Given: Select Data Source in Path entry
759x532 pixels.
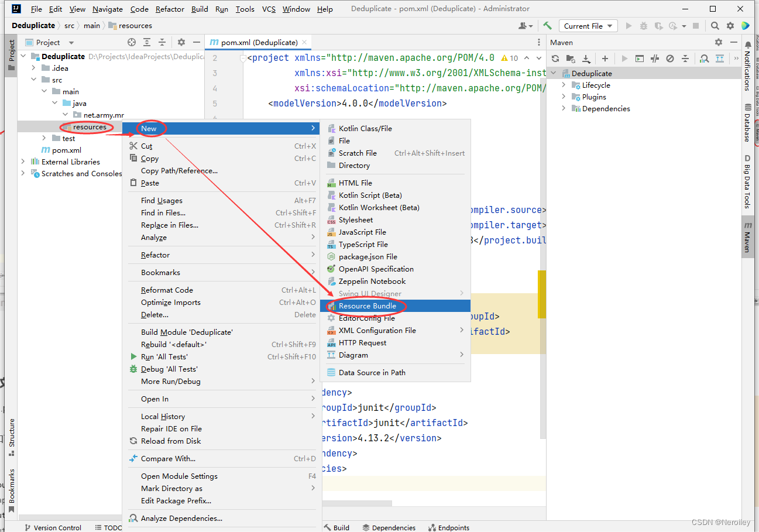Looking at the screenshot, I should coord(396,372).
